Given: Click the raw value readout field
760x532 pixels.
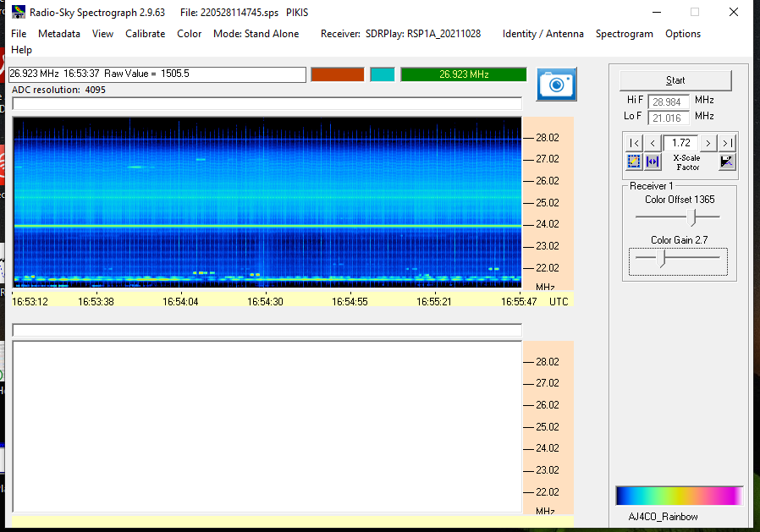Looking at the screenshot, I should (157, 74).
